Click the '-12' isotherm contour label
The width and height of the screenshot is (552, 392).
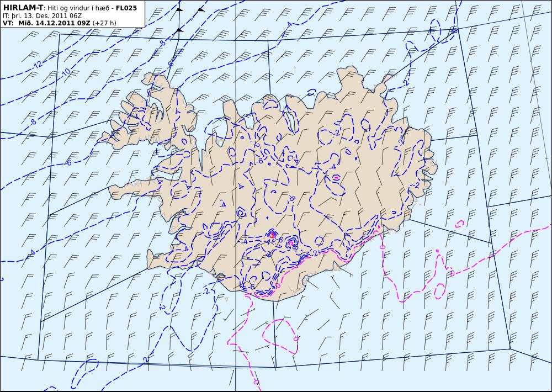[37, 65]
